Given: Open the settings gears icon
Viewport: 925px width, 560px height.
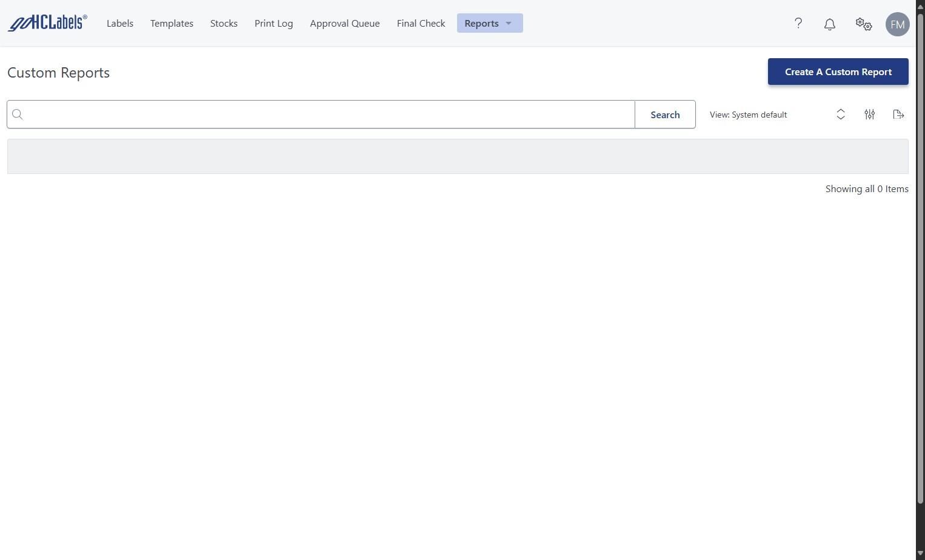Looking at the screenshot, I should pos(864,24).
